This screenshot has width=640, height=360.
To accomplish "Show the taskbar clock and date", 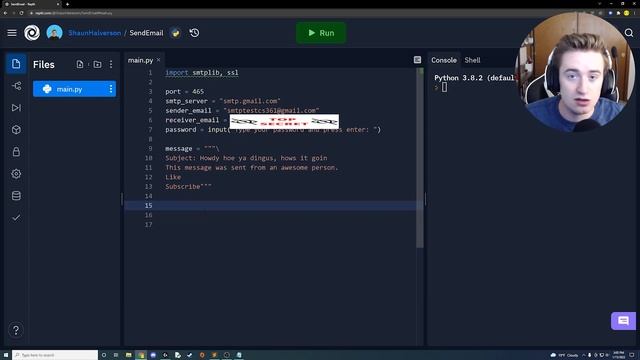I will pos(619,355).
